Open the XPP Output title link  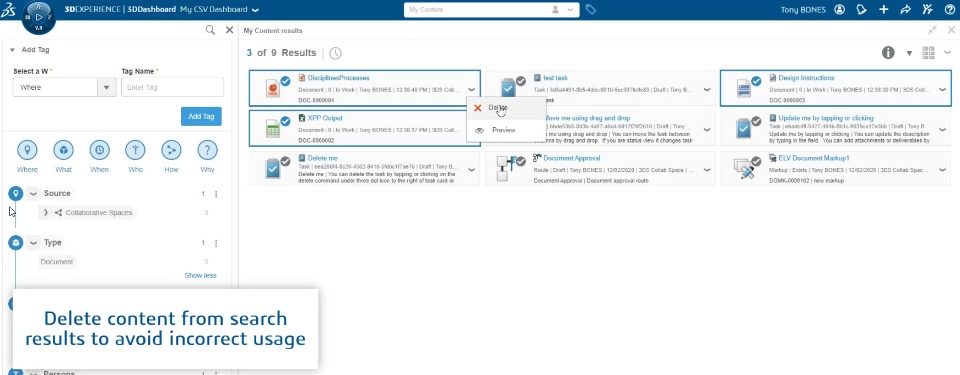[x=325, y=118]
